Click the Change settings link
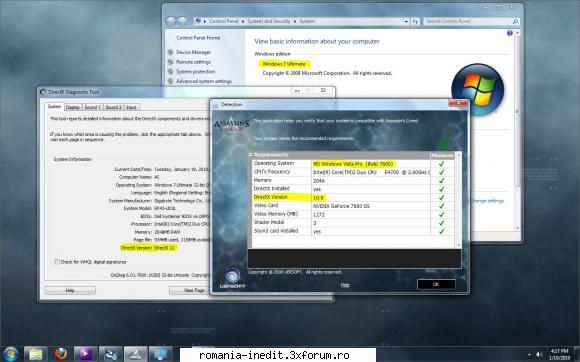The image size is (580, 362). [x=487, y=201]
